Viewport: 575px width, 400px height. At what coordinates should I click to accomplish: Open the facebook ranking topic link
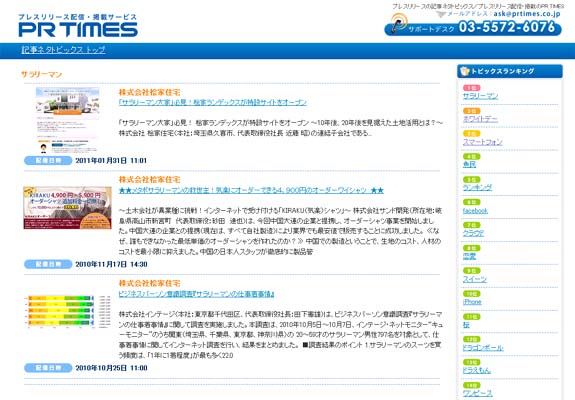pyautogui.click(x=475, y=210)
